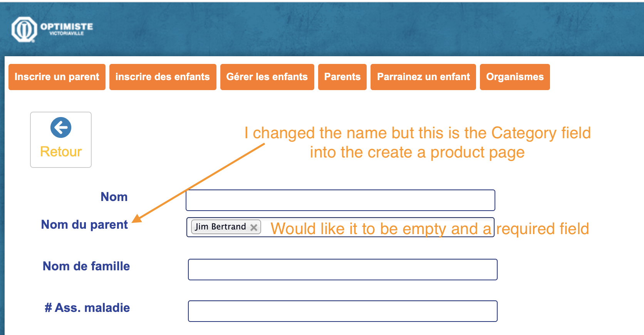Focus the Nom text field
This screenshot has width=644, height=335.
tap(340, 200)
